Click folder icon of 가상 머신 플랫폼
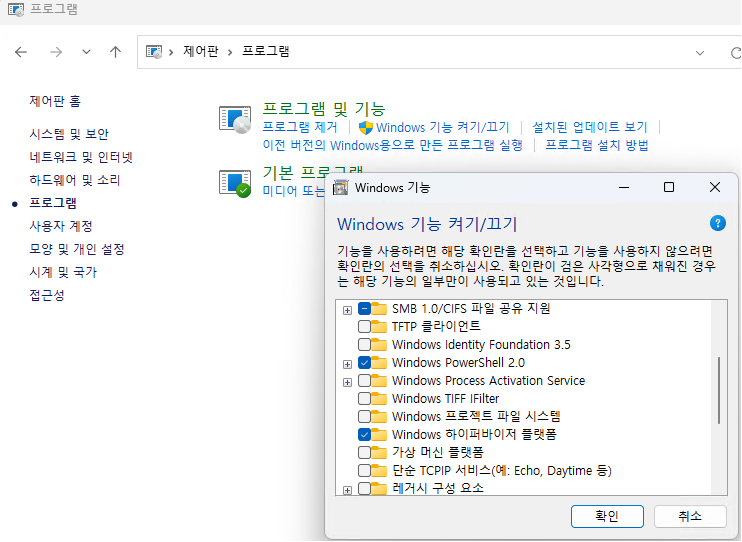The image size is (742, 542). (x=379, y=453)
